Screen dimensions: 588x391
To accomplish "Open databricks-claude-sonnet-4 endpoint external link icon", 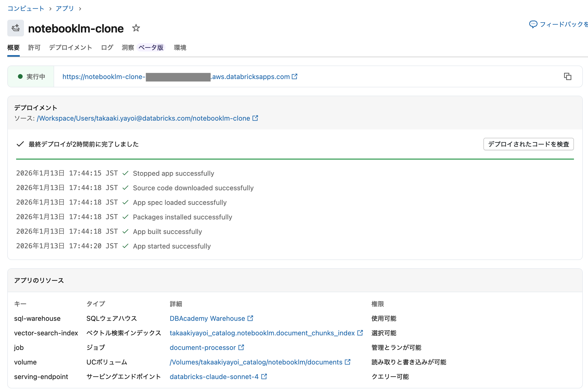I will coord(264,376).
